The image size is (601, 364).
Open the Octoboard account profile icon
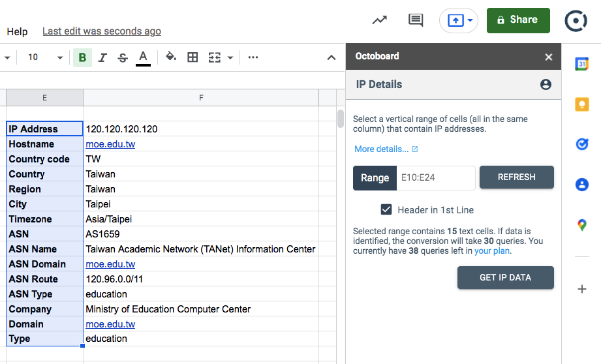(x=546, y=84)
